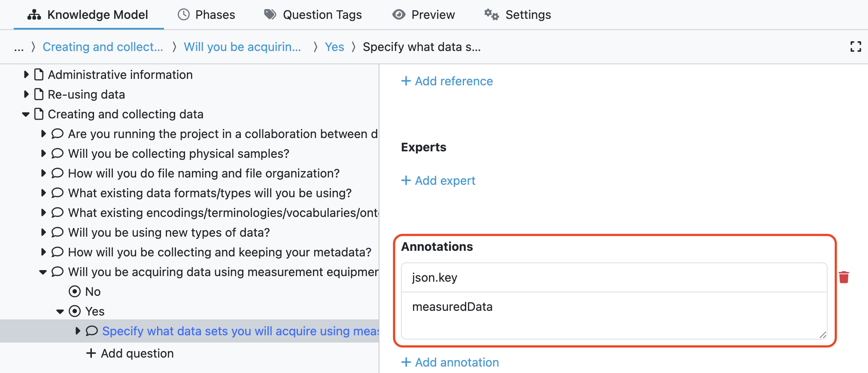This screenshot has height=373, width=868.
Task: Click the Creating and collecting data document icon
Action: (x=39, y=114)
